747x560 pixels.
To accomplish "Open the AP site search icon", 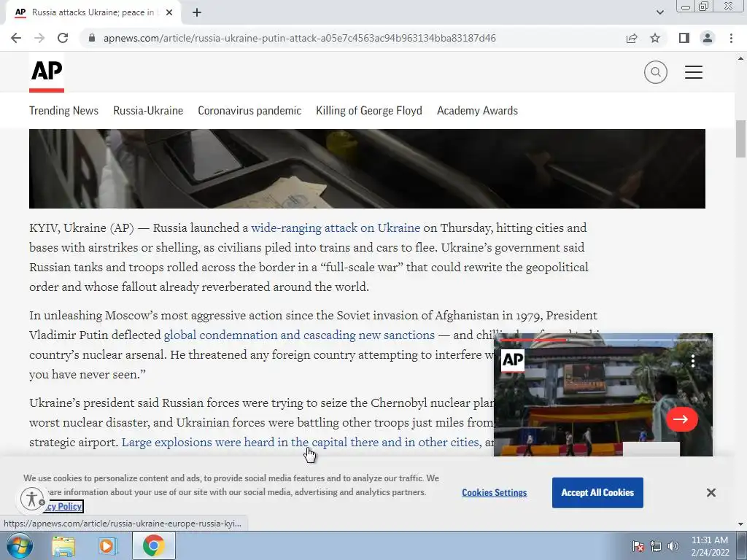I will (x=656, y=72).
